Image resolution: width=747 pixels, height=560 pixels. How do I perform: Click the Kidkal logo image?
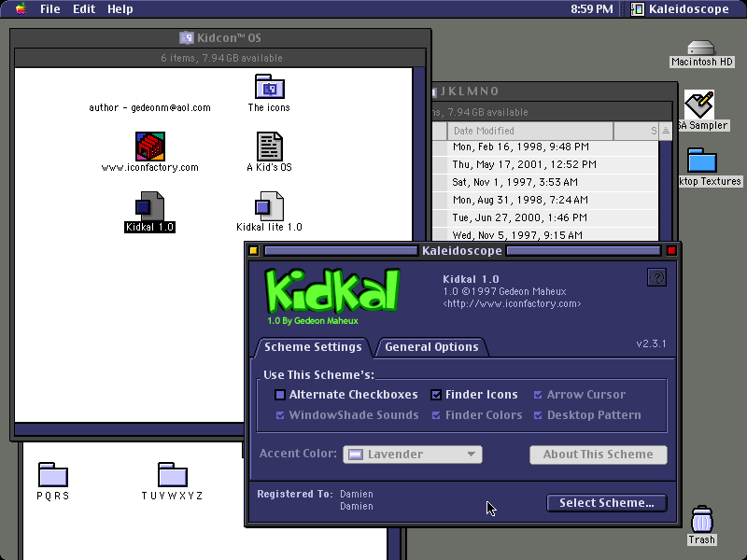[332, 291]
